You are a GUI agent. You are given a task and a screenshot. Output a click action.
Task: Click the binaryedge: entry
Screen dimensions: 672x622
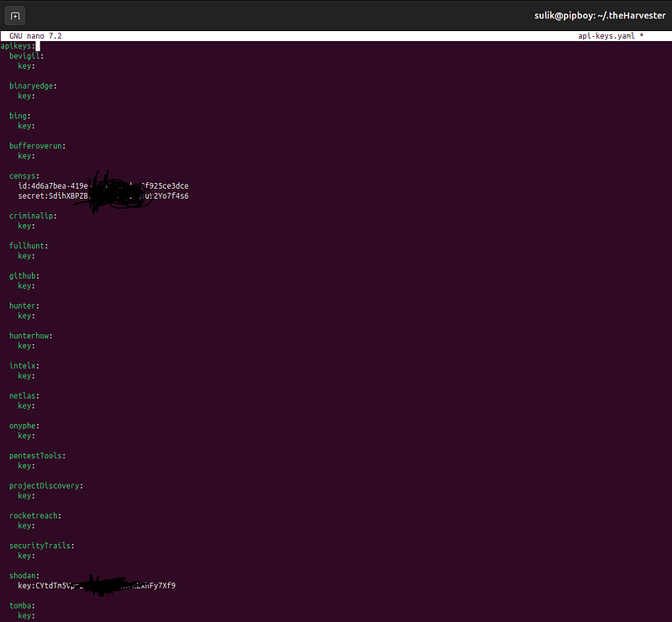click(33, 86)
